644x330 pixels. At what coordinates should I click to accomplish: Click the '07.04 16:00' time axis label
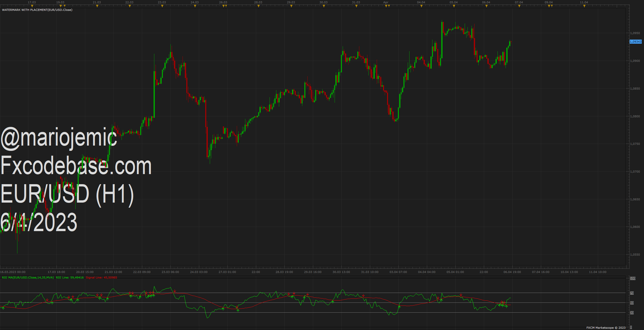click(541, 272)
